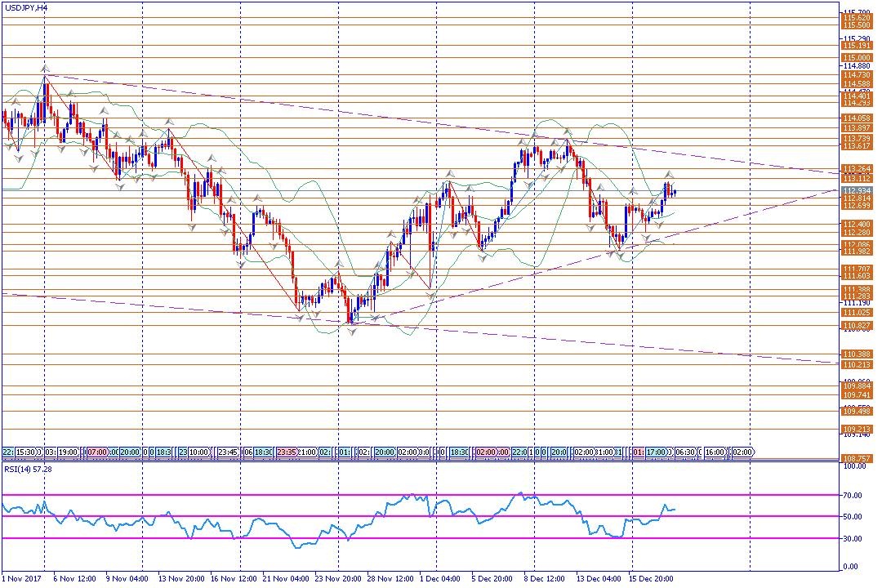Image resolution: width=882 pixels, height=588 pixels.
Task: Select the 115.191 price level label
Action: click(857, 46)
